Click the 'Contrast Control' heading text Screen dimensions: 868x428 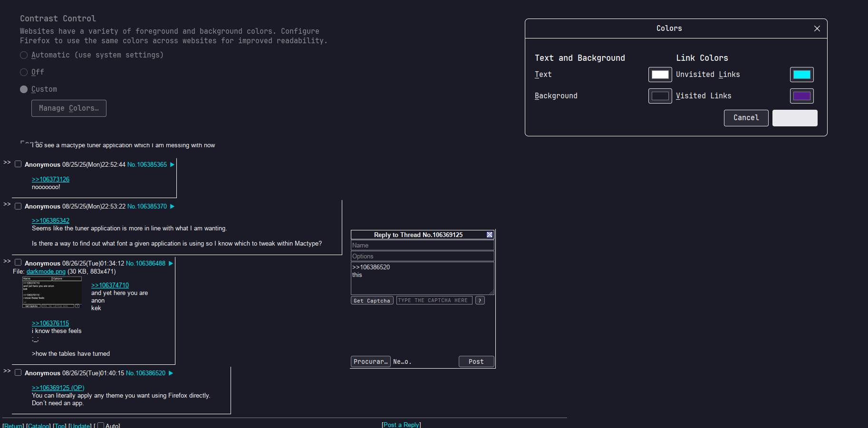[x=58, y=19]
